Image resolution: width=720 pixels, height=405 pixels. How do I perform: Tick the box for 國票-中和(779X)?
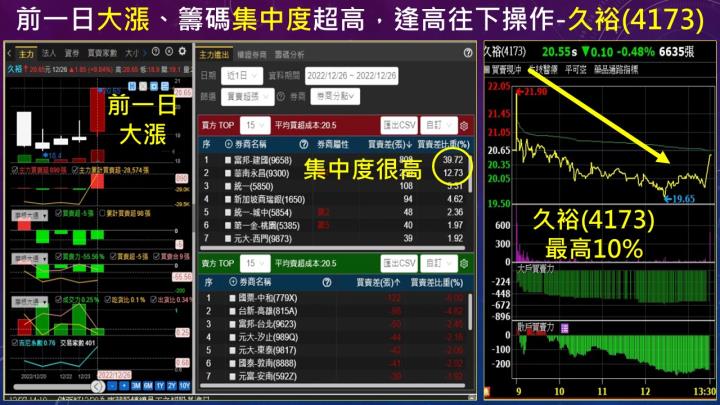tap(232, 298)
